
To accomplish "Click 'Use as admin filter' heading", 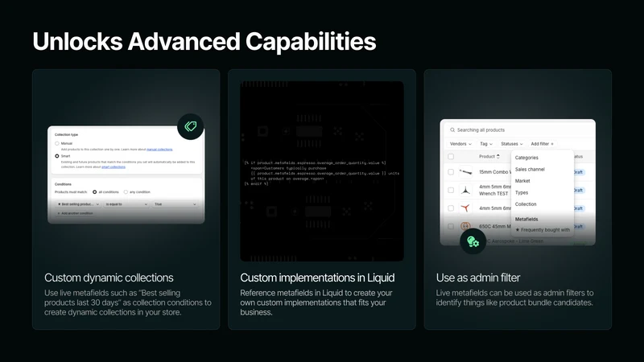I will coord(478,278).
